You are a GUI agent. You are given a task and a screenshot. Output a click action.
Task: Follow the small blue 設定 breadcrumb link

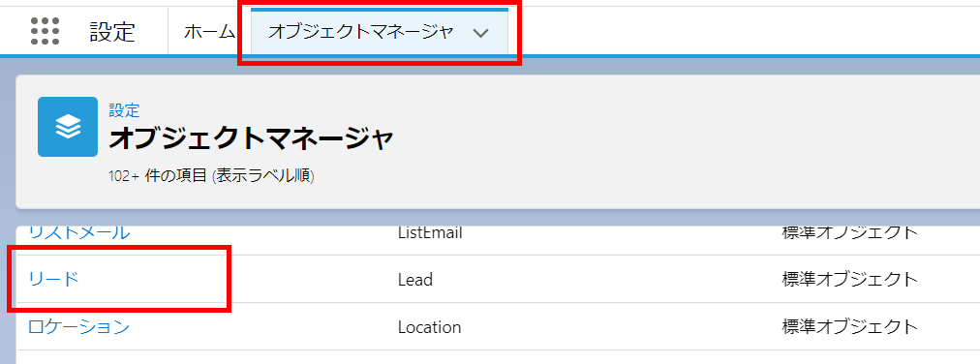pyautogui.click(x=124, y=110)
